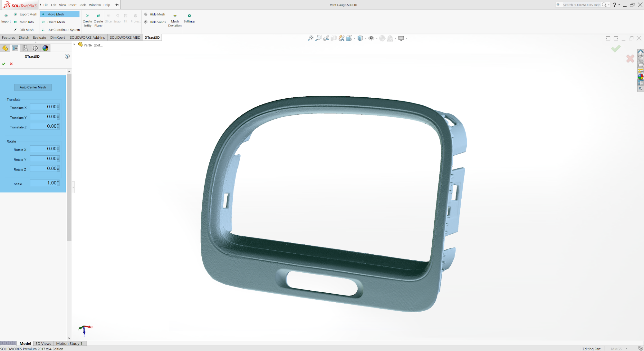644x351 pixels.
Task: Accept with the green checkmark in panel
Action: 4,64
